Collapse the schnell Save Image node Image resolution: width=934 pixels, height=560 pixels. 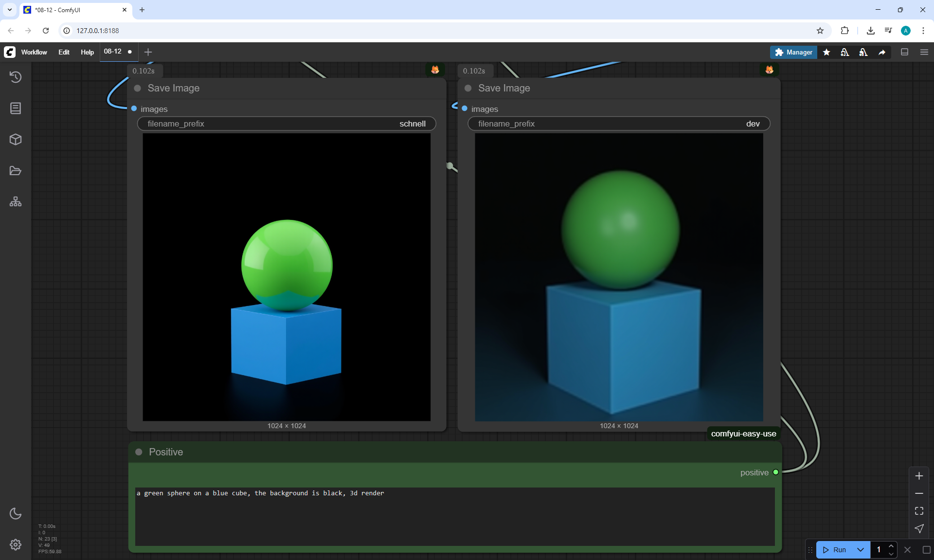(138, 88)
